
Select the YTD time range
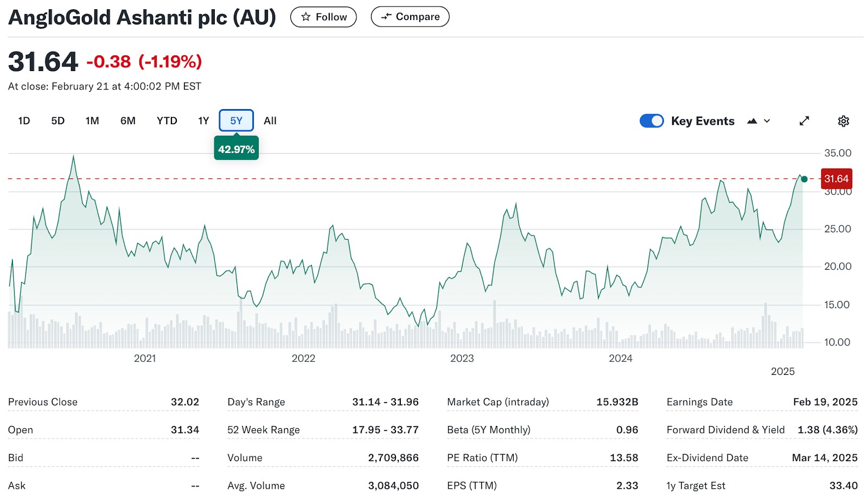pyautogui.click(x=167, y=120)
